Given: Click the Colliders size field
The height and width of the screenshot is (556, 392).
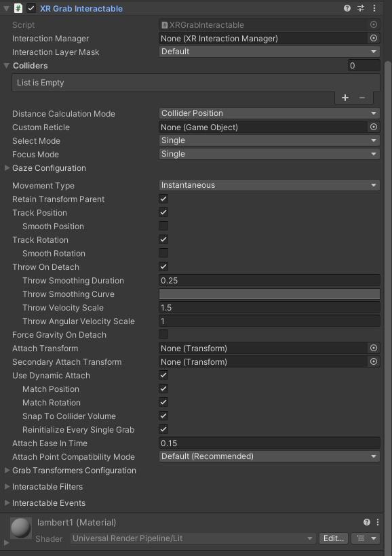Looking at the screenshot, I should pyautogui.click(x=364, y=66).
